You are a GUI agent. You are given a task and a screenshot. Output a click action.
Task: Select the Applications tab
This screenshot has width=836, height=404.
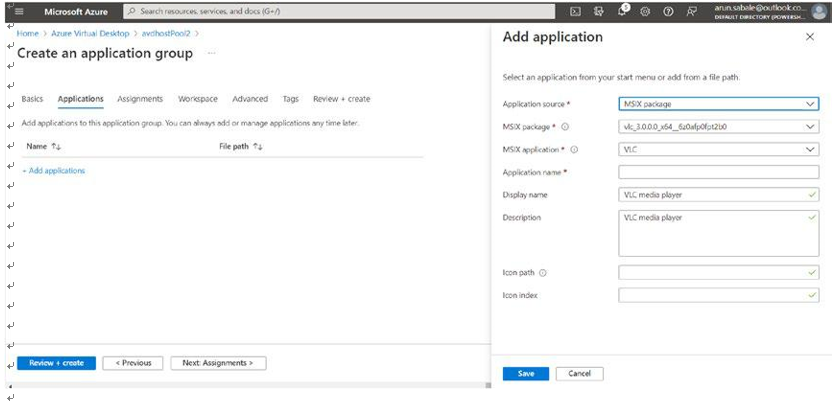point(81,99)
